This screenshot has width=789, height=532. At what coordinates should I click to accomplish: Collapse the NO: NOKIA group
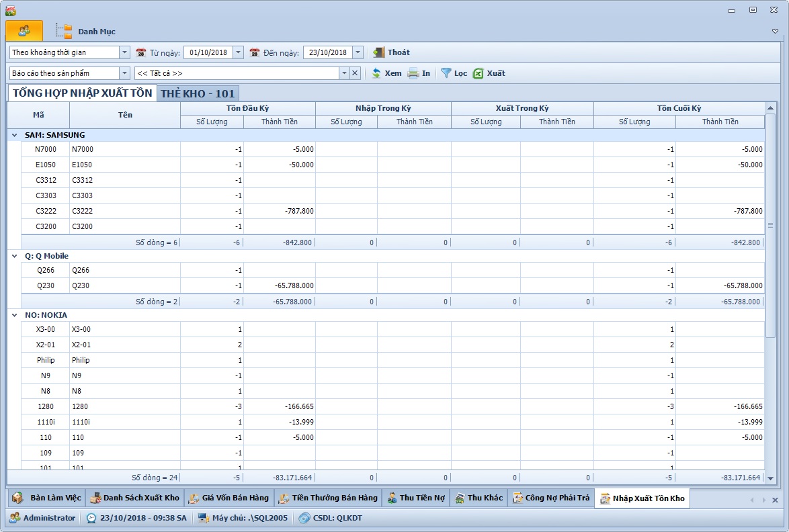point(15,315)
